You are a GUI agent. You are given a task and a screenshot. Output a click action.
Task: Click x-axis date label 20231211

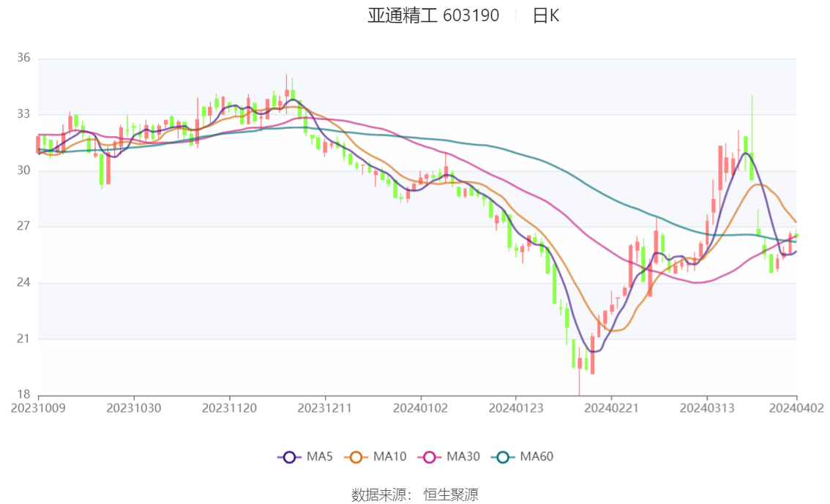(x=325, y=408)
